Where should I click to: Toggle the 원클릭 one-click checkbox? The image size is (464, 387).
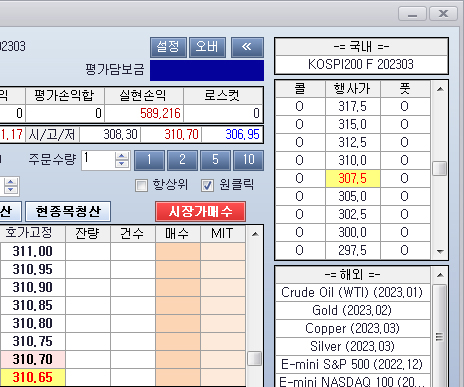(207, 186)
